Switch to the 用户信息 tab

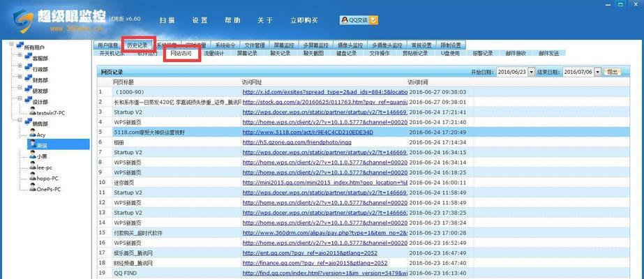click(107, 45)
